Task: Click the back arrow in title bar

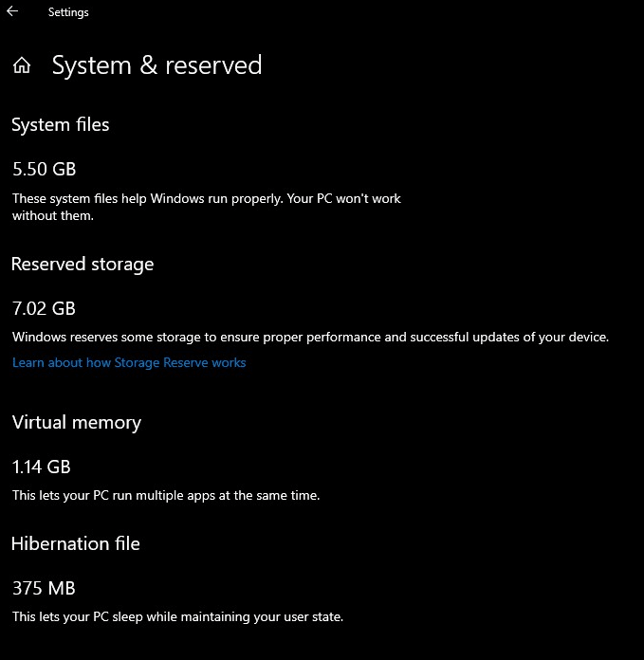Action: coord(13,12)
